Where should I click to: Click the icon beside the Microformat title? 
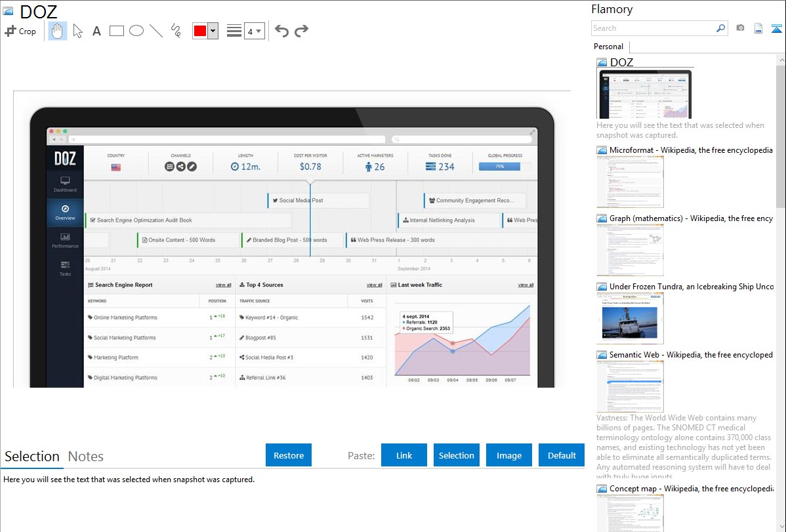point(602,150)
